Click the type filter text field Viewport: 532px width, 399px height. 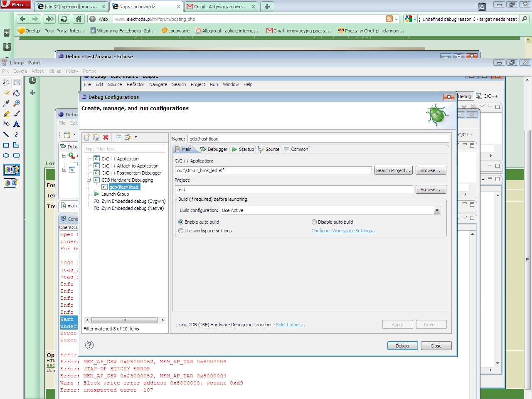(125, 149)
